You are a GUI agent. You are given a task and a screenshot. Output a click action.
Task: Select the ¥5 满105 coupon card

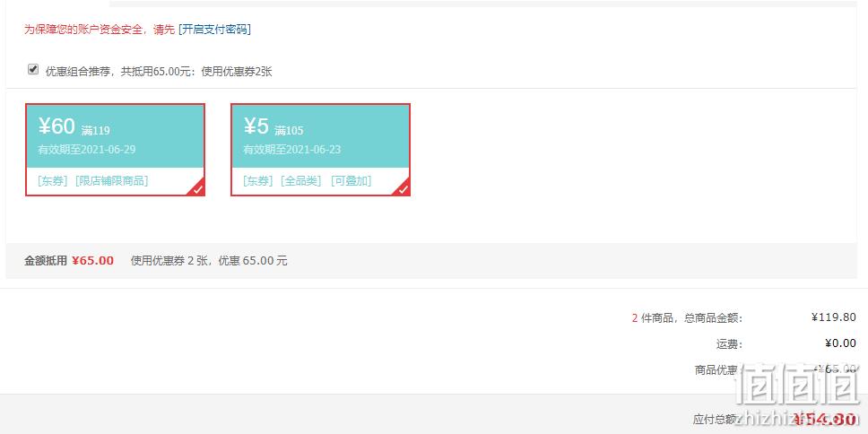[x=320, y=150]
